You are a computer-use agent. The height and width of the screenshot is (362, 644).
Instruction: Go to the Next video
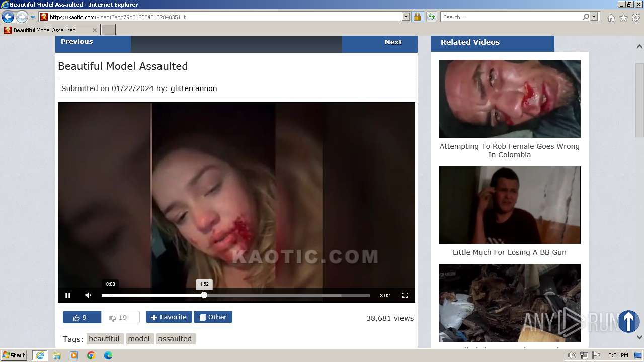coord(380,43)
